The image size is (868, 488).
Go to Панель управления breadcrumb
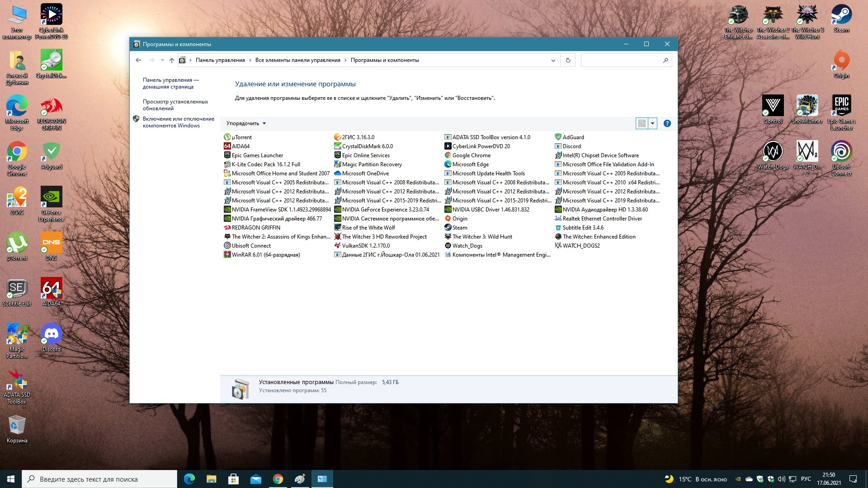[220, 60]
